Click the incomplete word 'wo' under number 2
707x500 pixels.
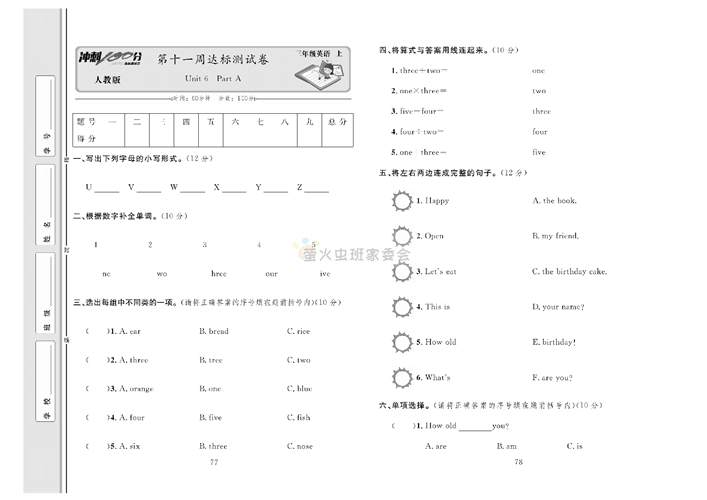point(162,274)
